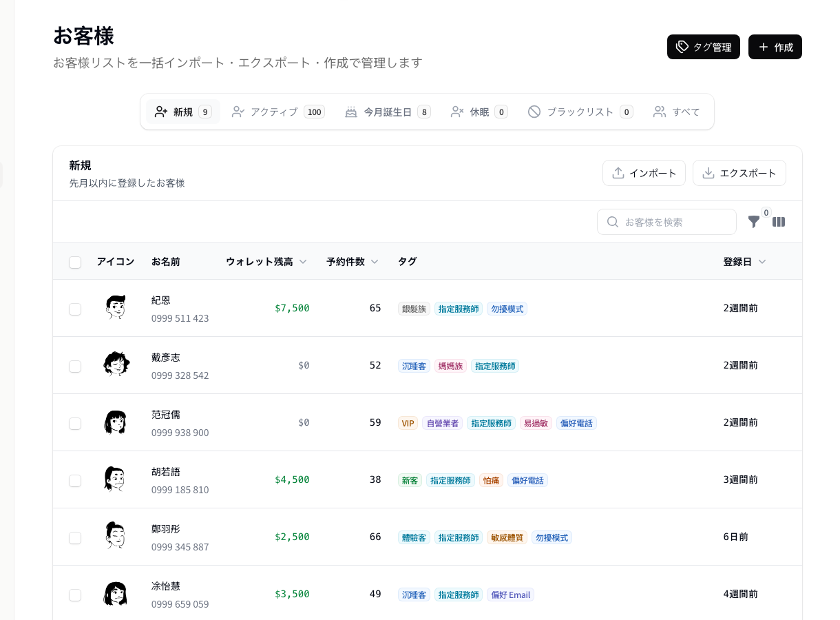Open タグ管理 from the top right
The image size is (840, 620).
click(x=704, y=47)
